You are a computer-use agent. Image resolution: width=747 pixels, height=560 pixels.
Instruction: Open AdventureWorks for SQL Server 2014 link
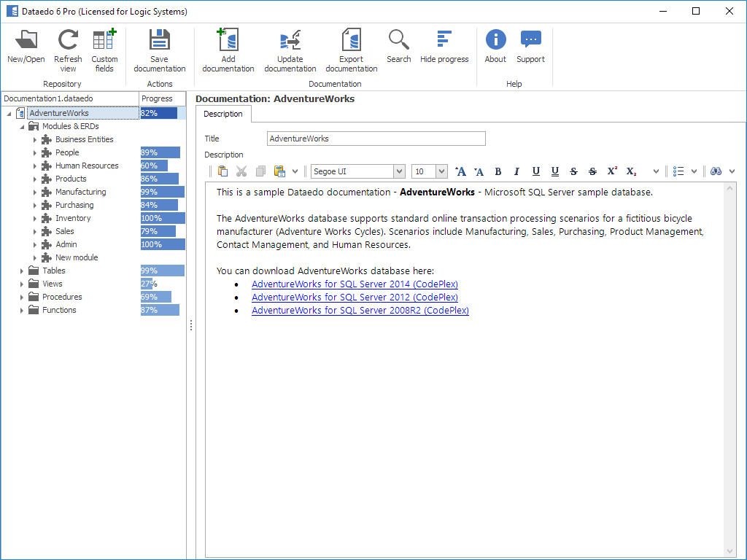click(355, 284)
